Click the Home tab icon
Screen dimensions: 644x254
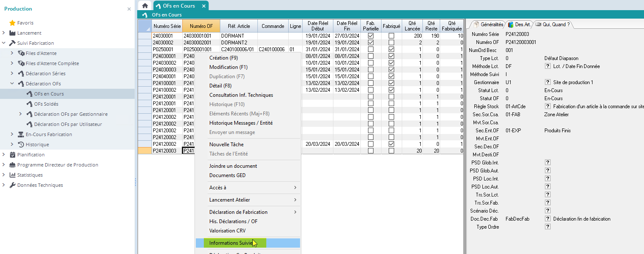145,6
